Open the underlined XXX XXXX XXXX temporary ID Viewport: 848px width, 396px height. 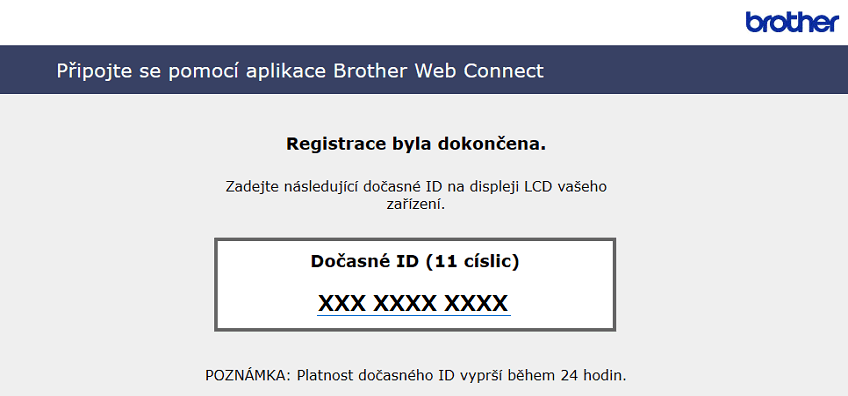coord(414,303)
